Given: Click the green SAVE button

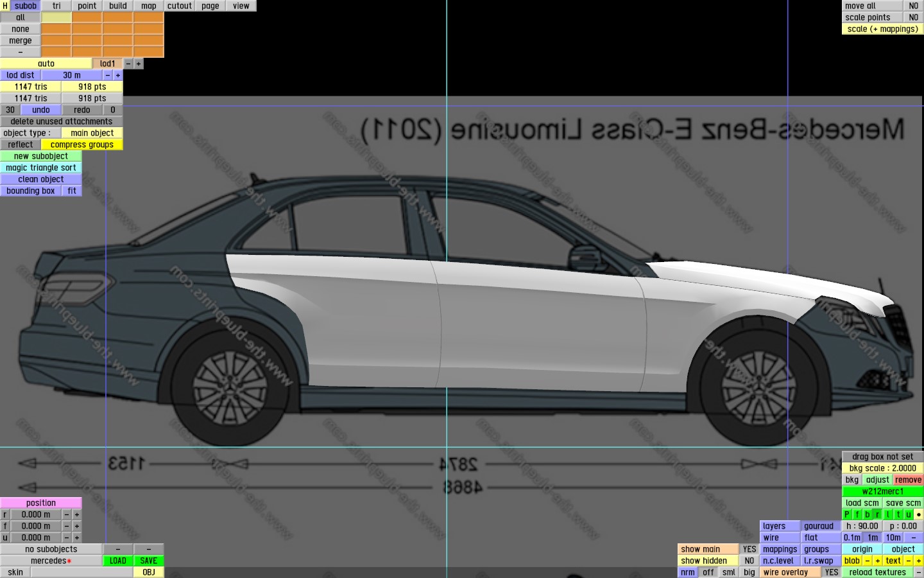Looking at the screenshot, I should pyautogui.click(x=149, y=561).
